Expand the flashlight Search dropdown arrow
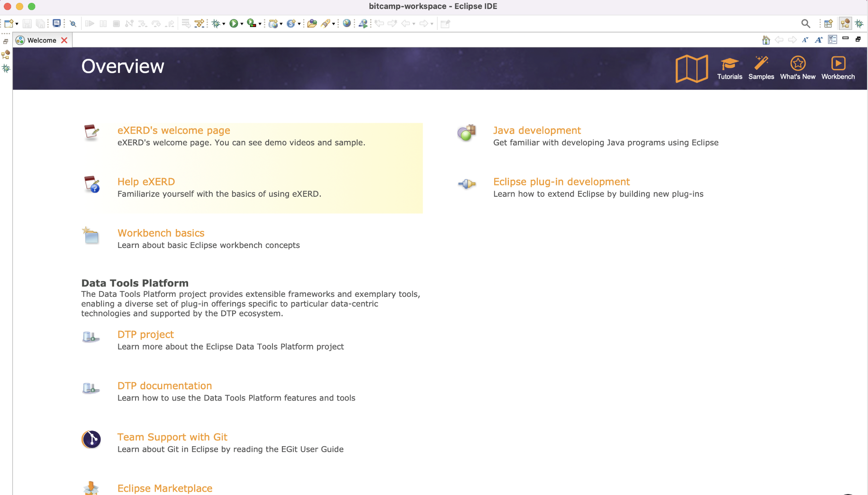 click(x=334, y=24)
